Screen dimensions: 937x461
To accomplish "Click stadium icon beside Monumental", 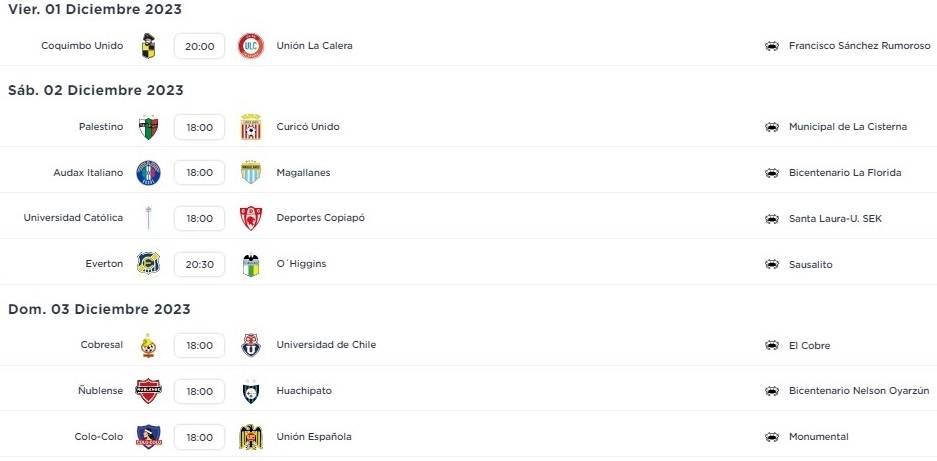I will (x=771, y=437).
